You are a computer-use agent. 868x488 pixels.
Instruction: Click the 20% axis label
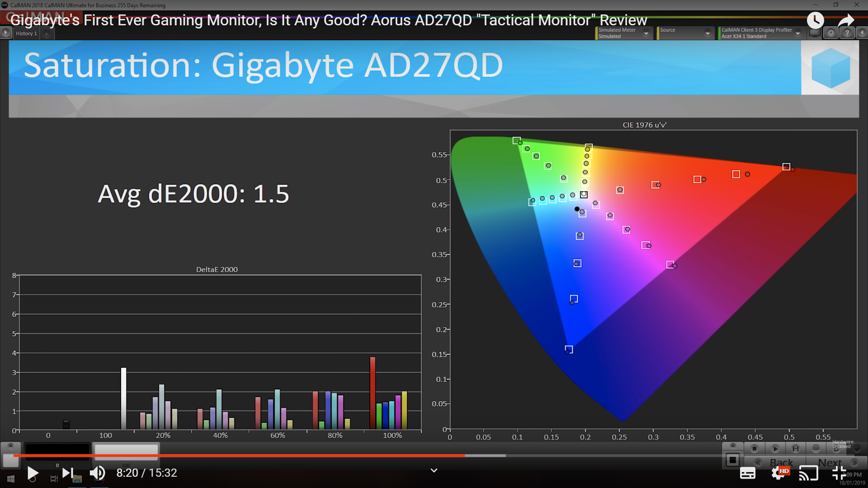(163, 435)
